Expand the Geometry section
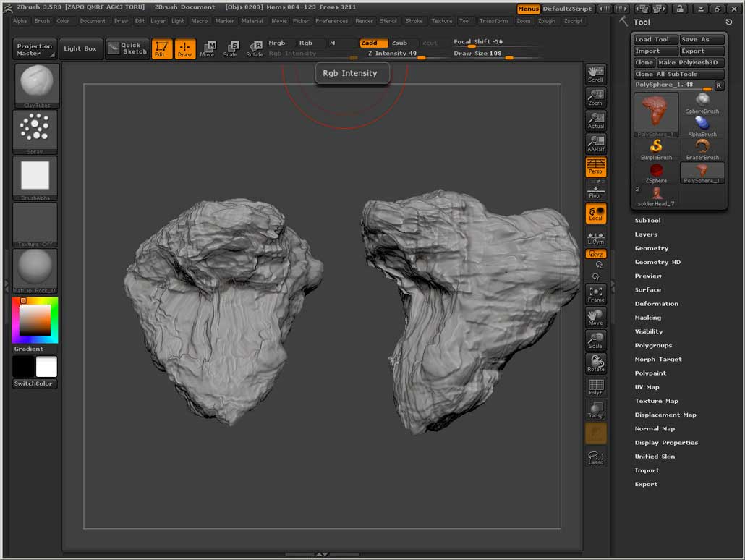The width and height of the screenshot is (745, 560). (651, 248)
